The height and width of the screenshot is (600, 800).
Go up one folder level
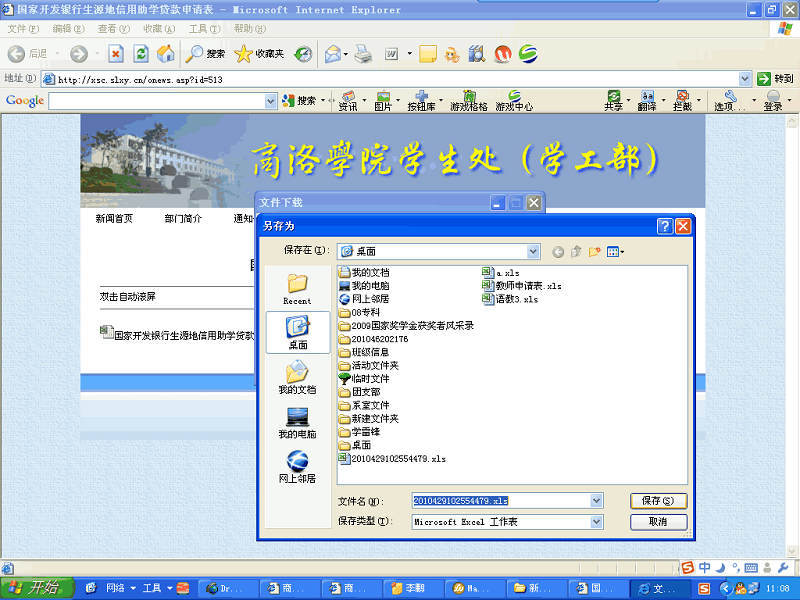pyautogui.click(x=576, y=251)
